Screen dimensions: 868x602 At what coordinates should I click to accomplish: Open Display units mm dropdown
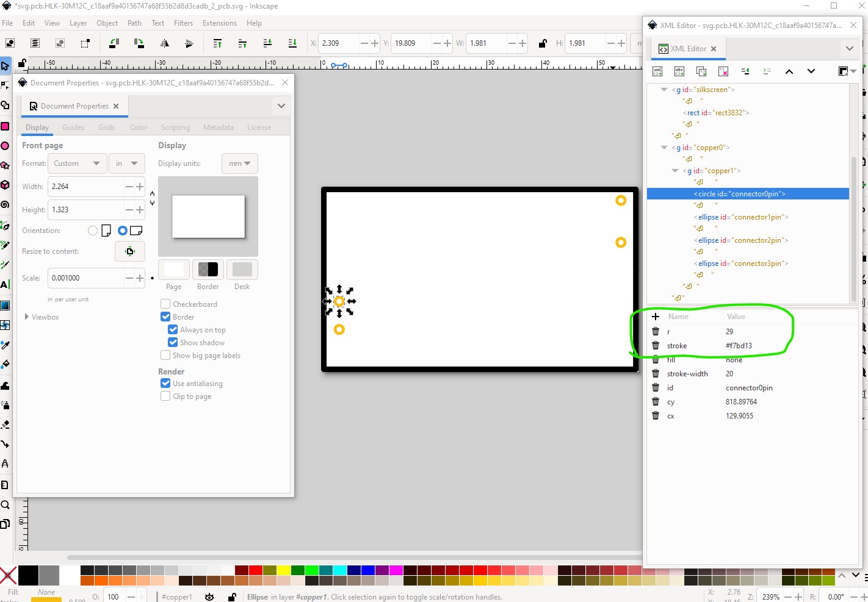[x=240, y=163]
